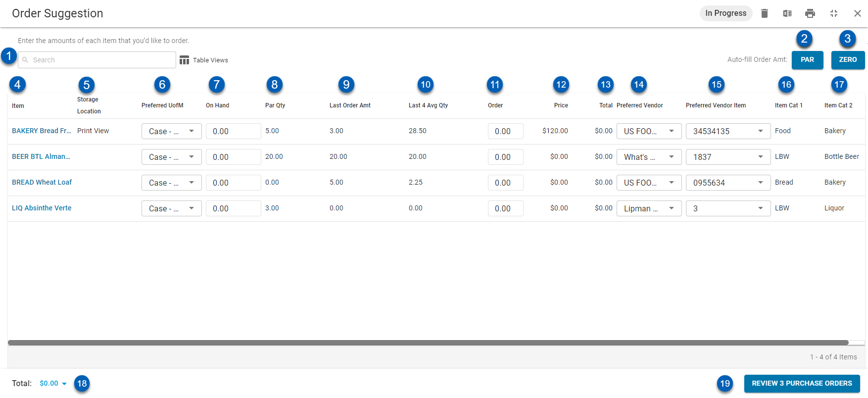Open vendor item 3 dropdown for Absinthe

coord(728,208)
